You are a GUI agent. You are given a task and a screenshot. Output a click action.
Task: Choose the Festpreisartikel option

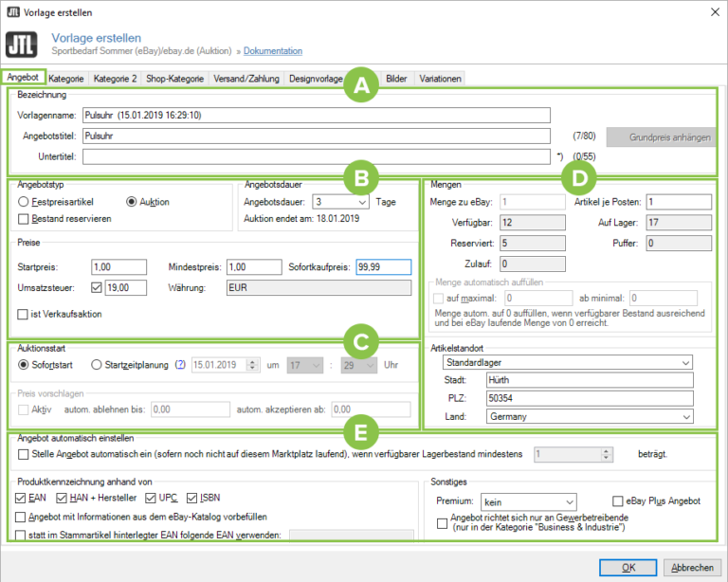24,202
